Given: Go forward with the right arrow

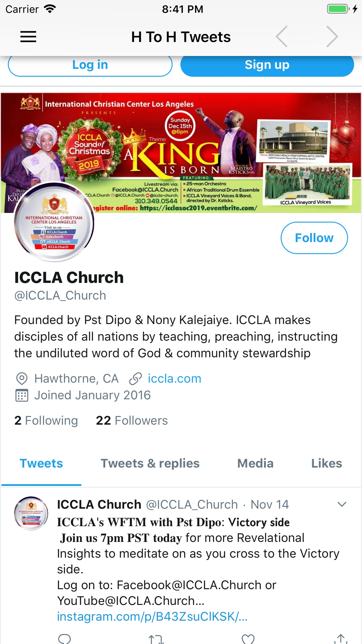Looking at the screenshot, I should 332,37.
